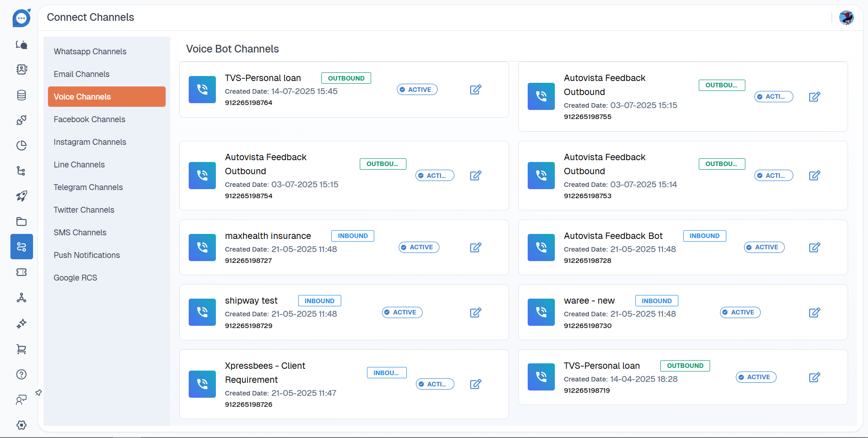Click phone thumbnail of waree - new
868x438 pixels.
(541, 312)
